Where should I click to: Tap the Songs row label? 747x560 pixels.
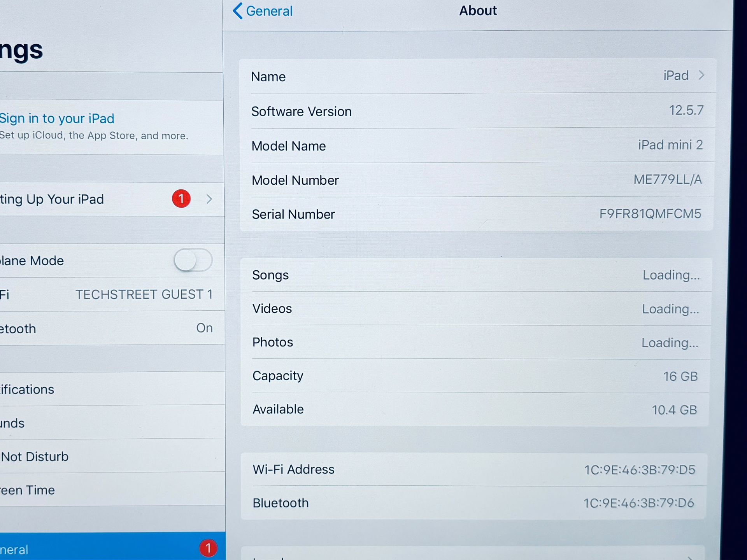[270, 275]
